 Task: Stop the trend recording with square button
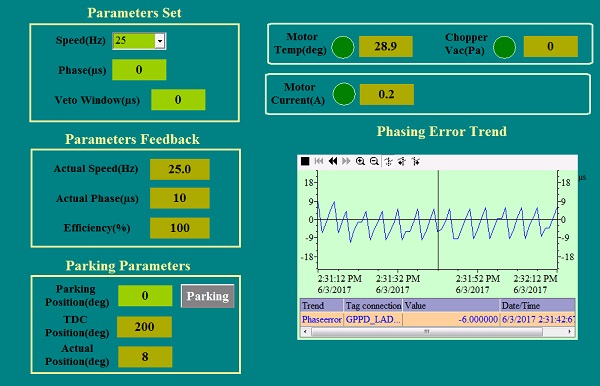pyautogui.click(x=305, y=161)
